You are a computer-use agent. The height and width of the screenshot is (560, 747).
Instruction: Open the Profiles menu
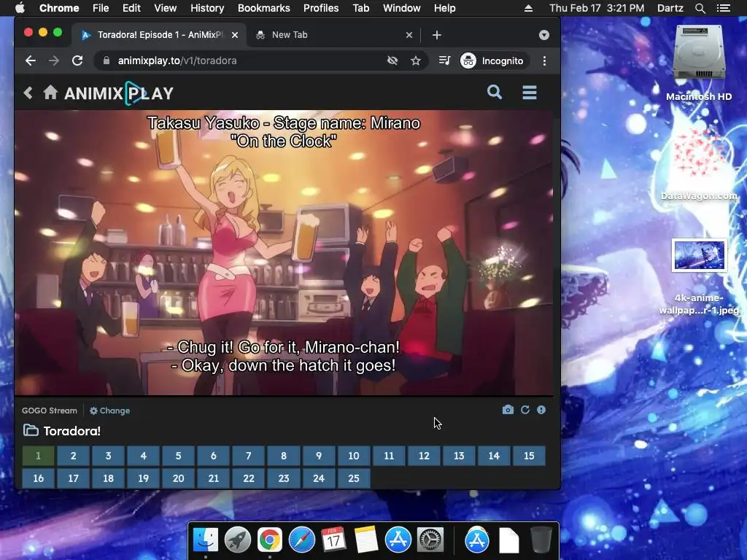point(321,8)
